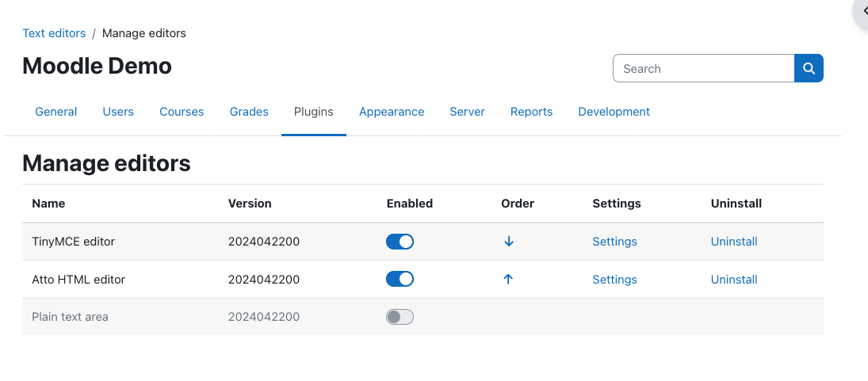
Task: Focus the Search input field
Action: coord(704,68)
